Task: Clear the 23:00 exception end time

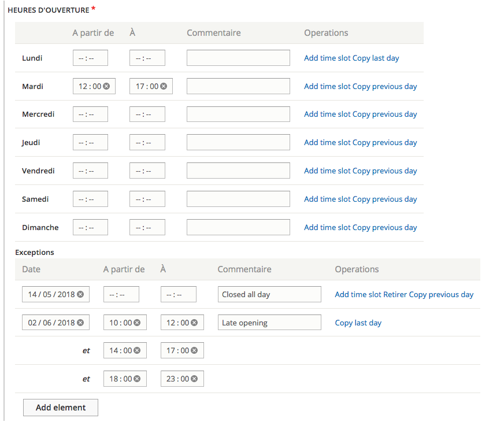Action: pyautogui.click(x=194, y=379)
